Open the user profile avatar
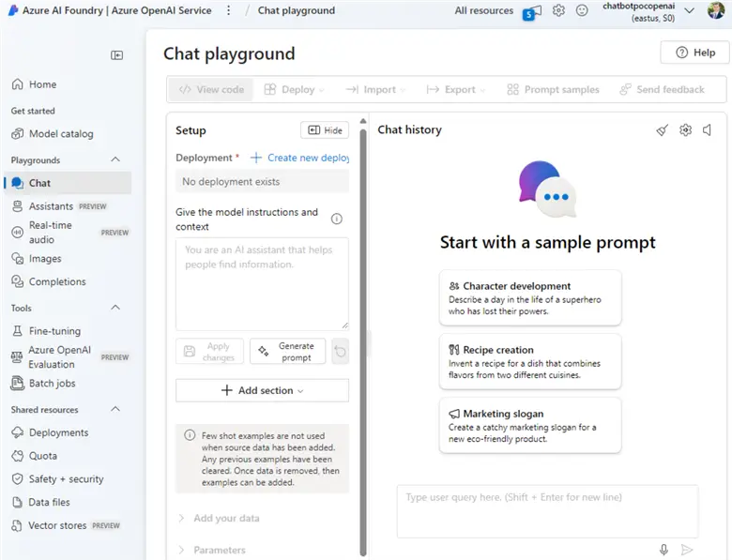Screen dimensions: 732x560 [x=716, y=10]
